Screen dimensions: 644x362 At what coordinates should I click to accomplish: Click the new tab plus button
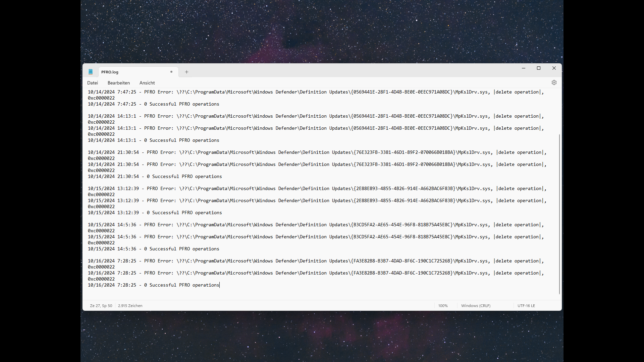point(186,72)
